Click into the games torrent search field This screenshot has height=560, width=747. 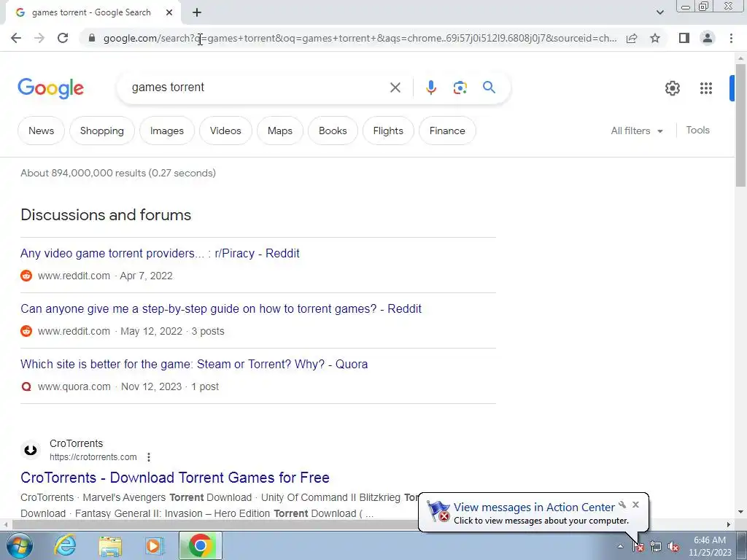pyautogui.click(x=258, y=87)
